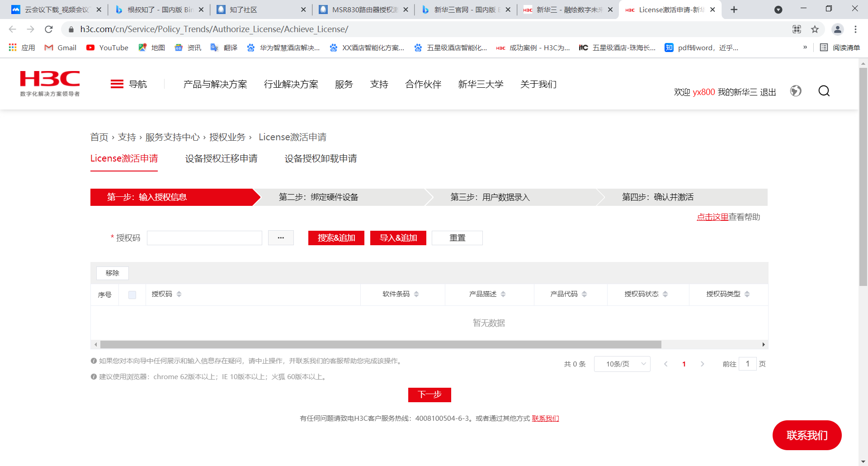
Task: Open the 翻译 bookmark
Action: (224, 48)
